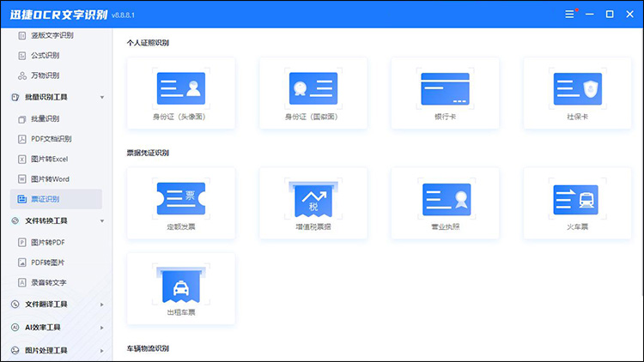Click the 社保卡 label
This screenshot has height=362, width=644.
pyautogui.click(x=578, y=117)
